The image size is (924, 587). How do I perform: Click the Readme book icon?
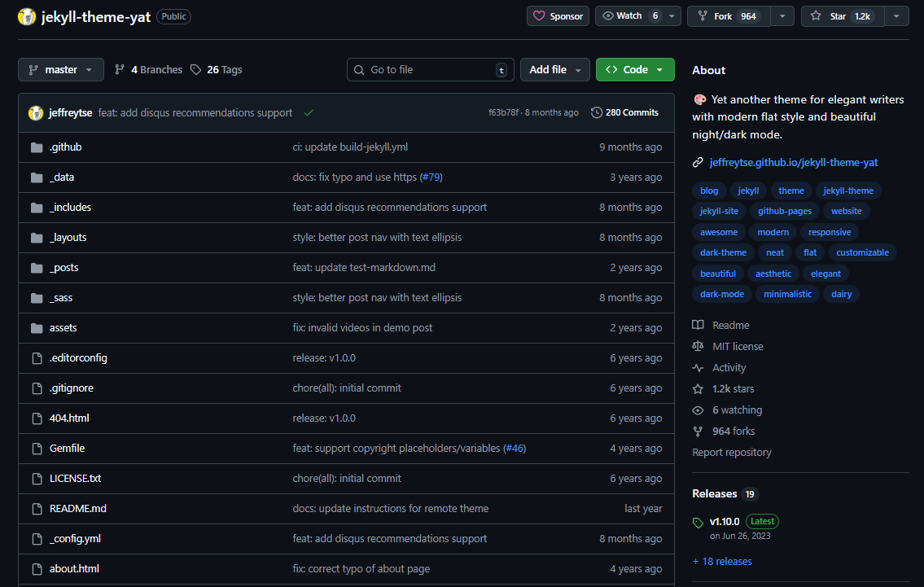(x=698, y=324)
